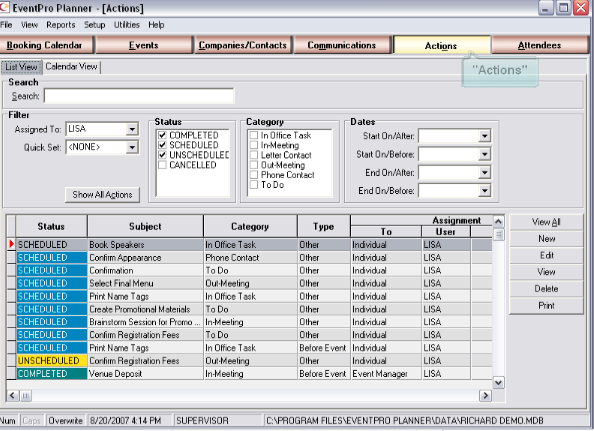This screenshot has height=431, width=594.
Task: Switch to the Calendar View tab
Action: click(x=71, y=67)
